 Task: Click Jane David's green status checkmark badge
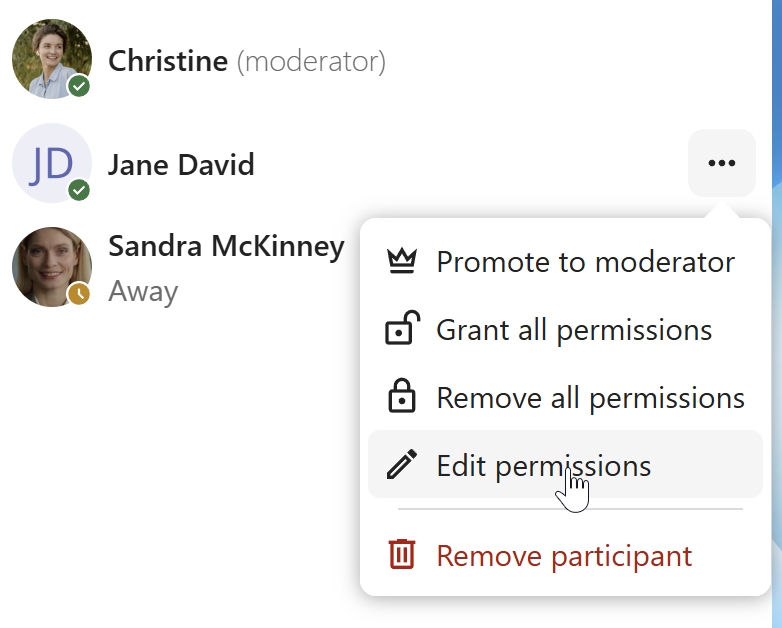(x=79, y=190)
